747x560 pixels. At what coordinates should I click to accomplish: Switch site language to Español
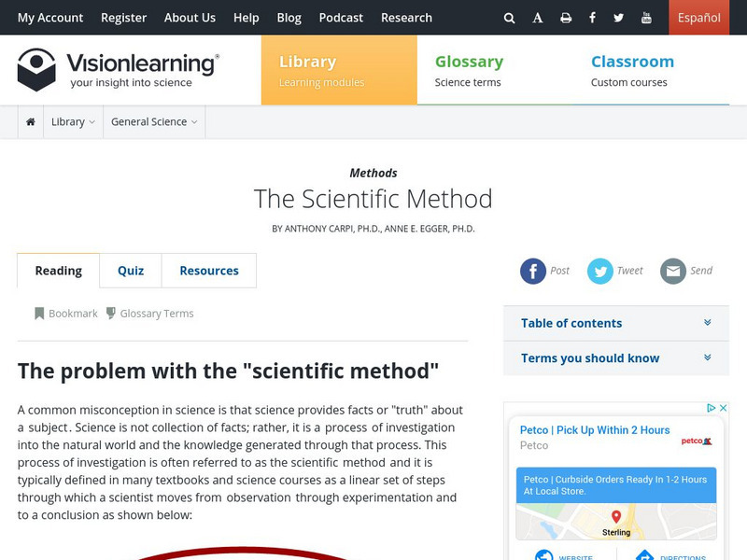698,18
